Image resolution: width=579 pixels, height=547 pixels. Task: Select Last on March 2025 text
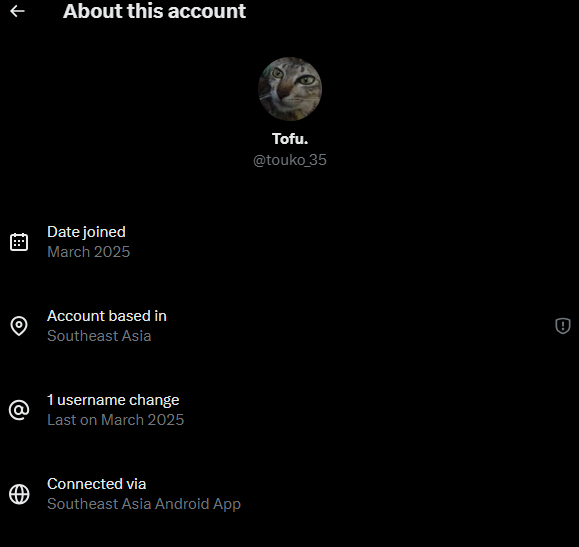(x=116, y=420)
